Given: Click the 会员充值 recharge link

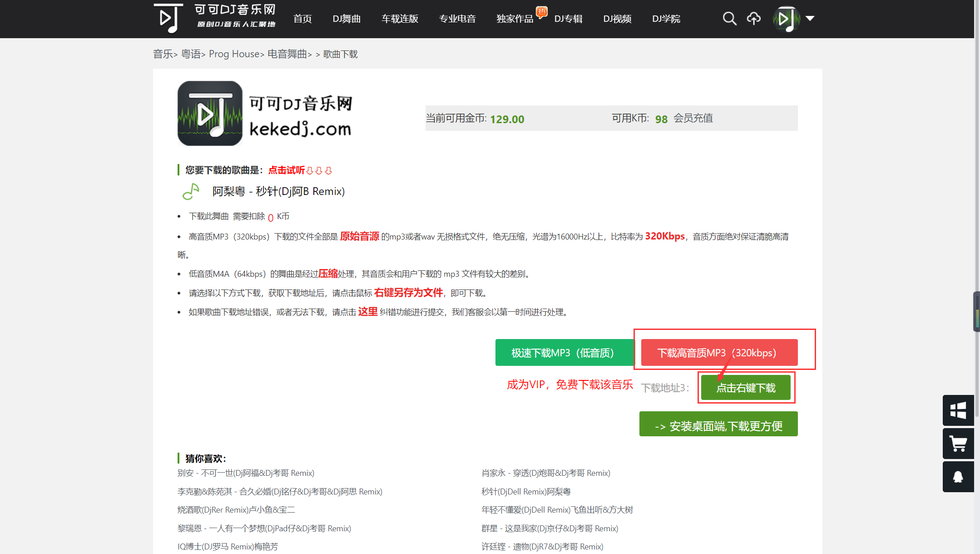Looking at the screenshot, I should click(x=693, y=118).
